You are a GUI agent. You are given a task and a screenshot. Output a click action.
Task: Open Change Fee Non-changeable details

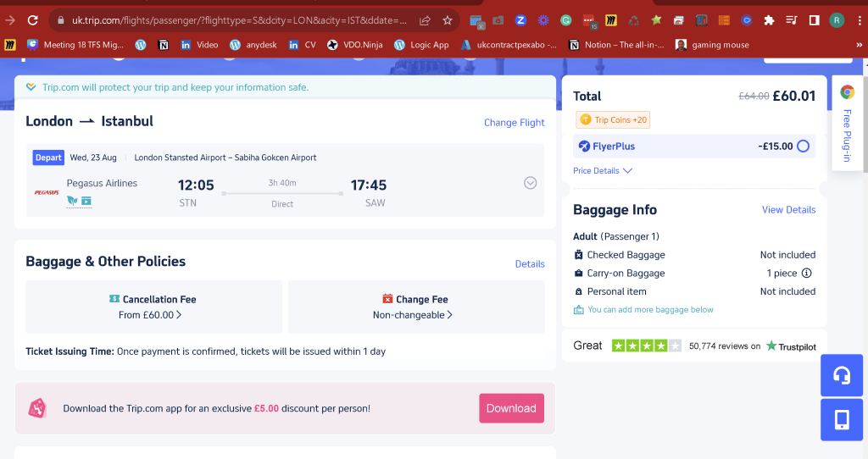click(413, 315)
